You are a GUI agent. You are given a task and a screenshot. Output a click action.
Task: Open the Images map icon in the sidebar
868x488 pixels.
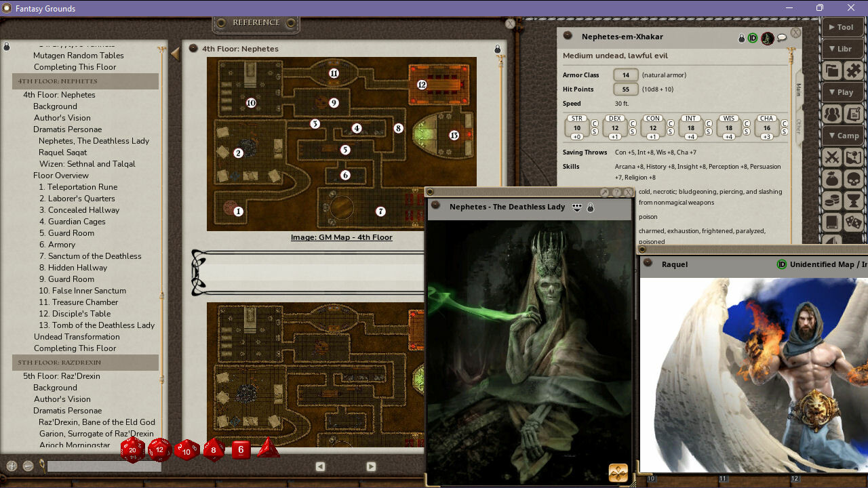[853, 157]
